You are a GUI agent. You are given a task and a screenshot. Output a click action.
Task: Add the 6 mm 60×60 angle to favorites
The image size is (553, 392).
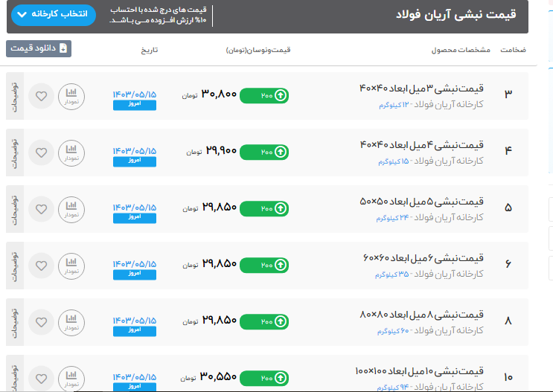pyautogui.click(x=41, y=265)
